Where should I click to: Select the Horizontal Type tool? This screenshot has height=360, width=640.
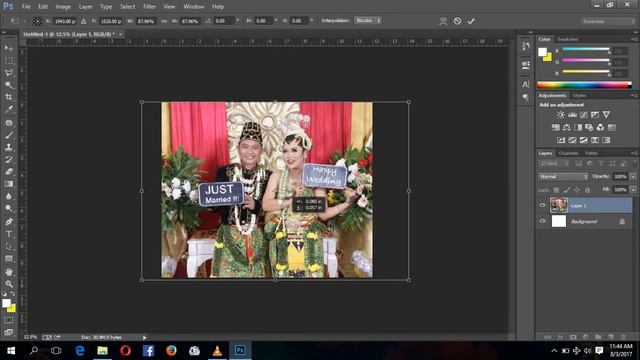coord(9,234)
